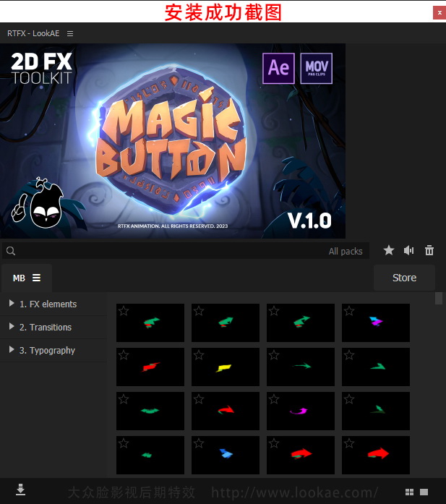
Task: Click the download import icon at bottom
Action: point(20,490)
